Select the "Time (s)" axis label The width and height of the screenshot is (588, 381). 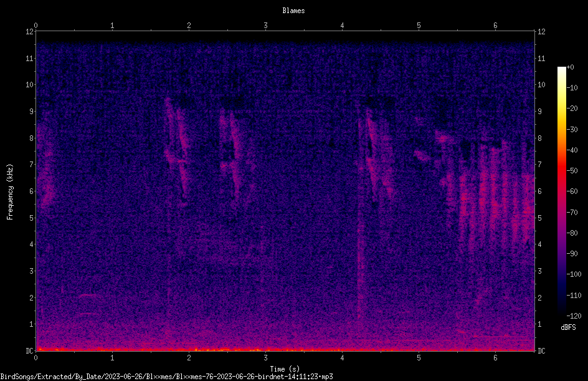coord(285,369)
